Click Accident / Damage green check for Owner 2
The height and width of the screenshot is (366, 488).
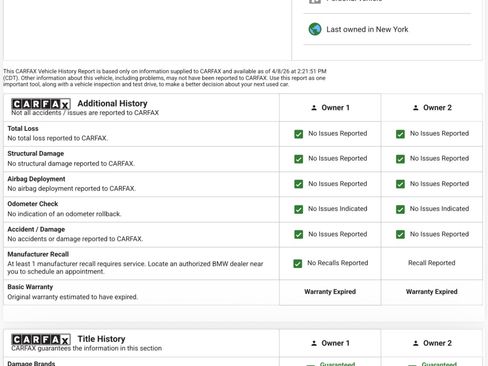click(400, 234)
